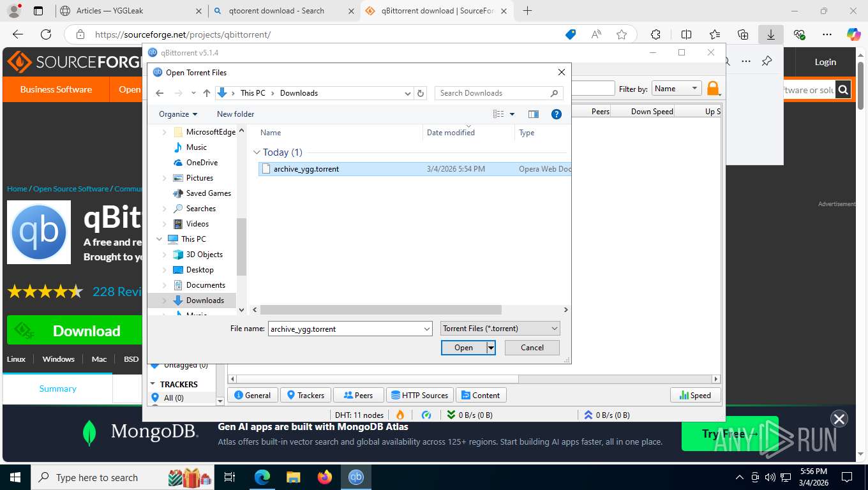Change the file list view layout icon
The height and width of the screenshot is (490, 868).
498,114
